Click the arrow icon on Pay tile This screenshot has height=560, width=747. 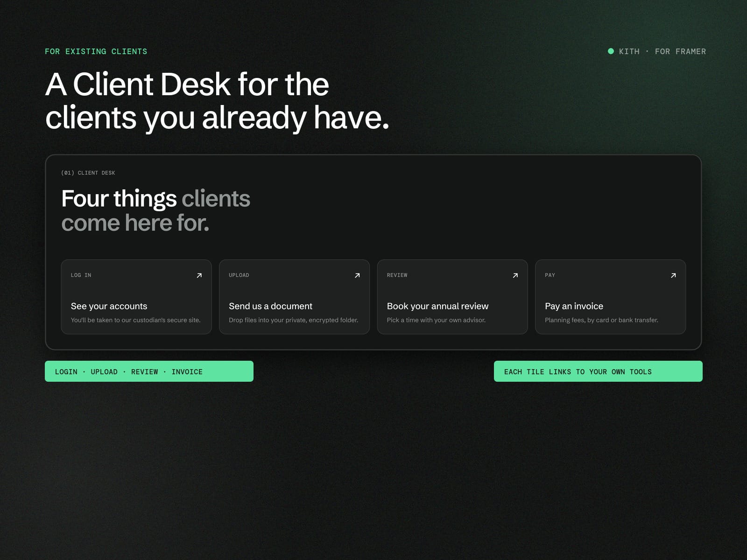(673, 275)
